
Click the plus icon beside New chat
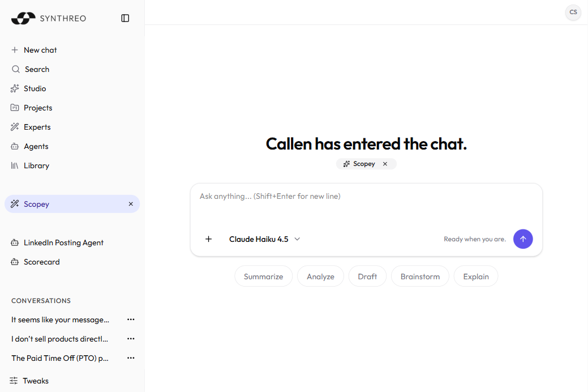tap(15, 50)
